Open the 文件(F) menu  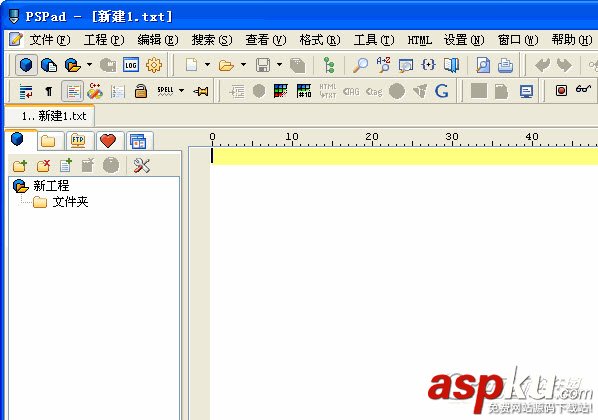(x=50, y=40)
